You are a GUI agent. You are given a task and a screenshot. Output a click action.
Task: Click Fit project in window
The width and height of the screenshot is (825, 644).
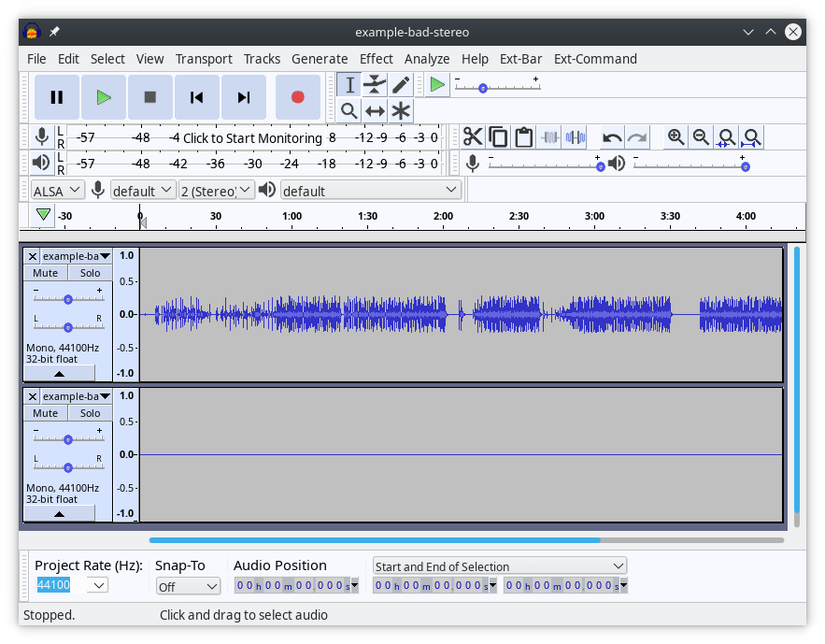[751, 137]
